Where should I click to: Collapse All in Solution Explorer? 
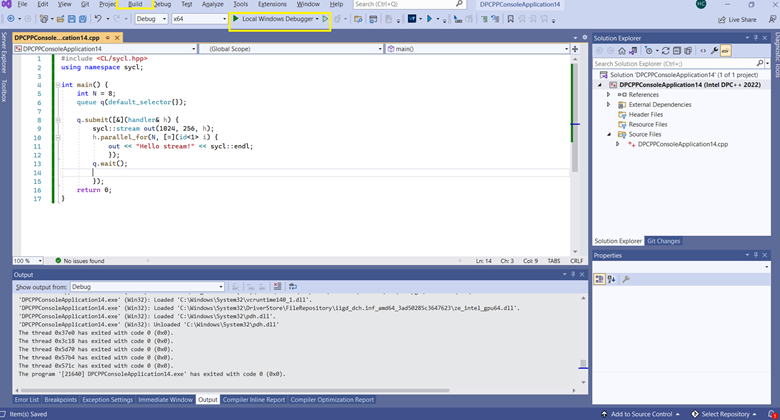tap(677, 51)
